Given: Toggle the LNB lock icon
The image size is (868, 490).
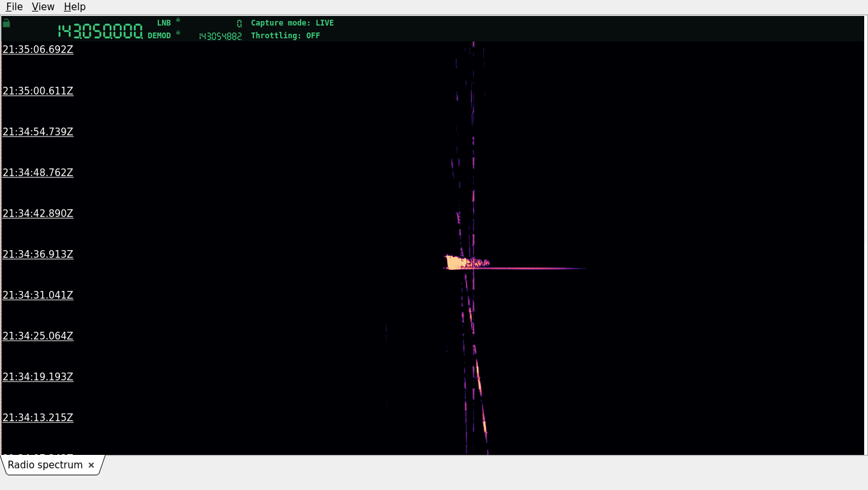Looking at the screenshot, I should [178, 20].
